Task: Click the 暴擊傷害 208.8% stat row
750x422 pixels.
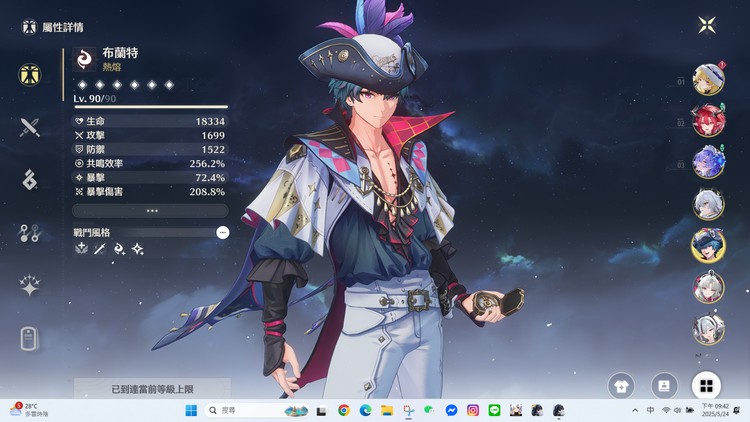Action: coord(150,192)
